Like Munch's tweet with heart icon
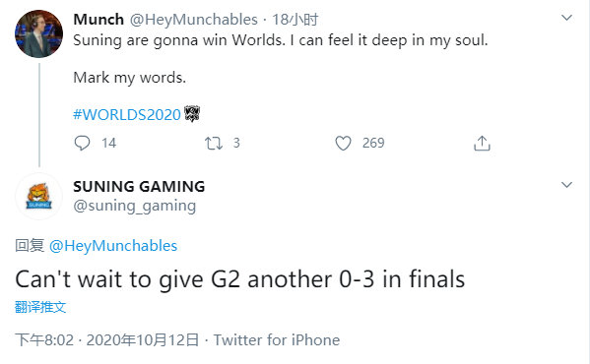Image resolution: width=590 pixels, height=364 pixels. click(x=343, y=143)
